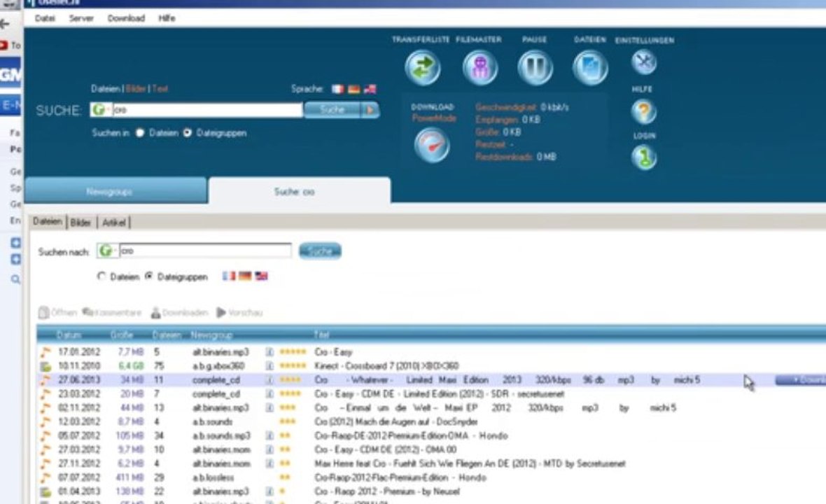Click the Pause round button
The image size is (826, 504).
535,67
